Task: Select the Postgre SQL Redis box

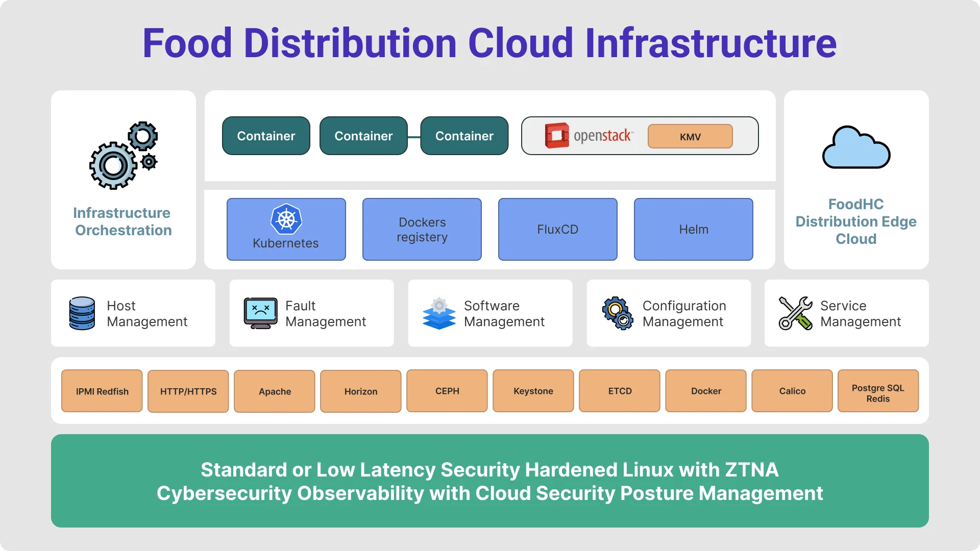Action: point(877,391)
